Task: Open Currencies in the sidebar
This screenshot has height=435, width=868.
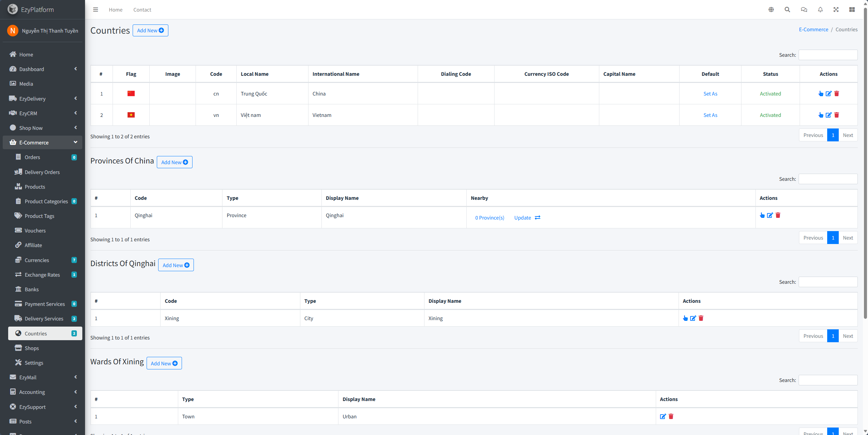Action: [x=45, y=260]
